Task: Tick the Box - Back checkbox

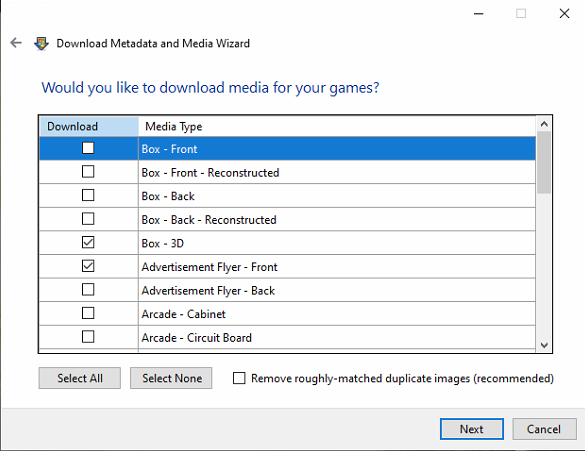Action: tap(88, 195)
